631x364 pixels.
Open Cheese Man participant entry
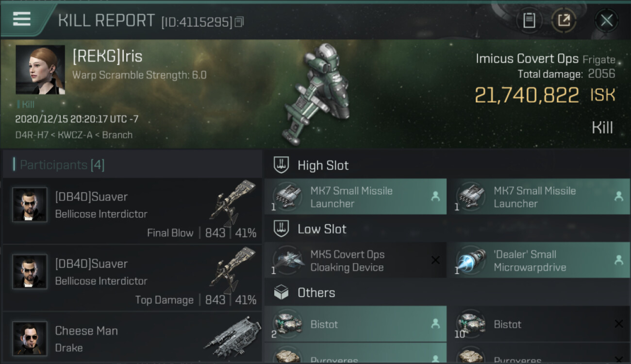pyautogui.click(x=133, y=338)
